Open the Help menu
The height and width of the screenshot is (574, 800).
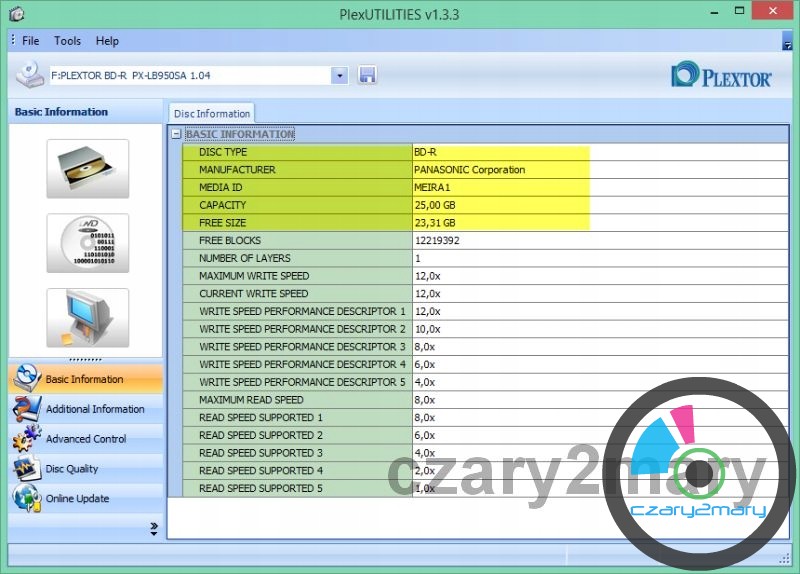pos(107,41)
